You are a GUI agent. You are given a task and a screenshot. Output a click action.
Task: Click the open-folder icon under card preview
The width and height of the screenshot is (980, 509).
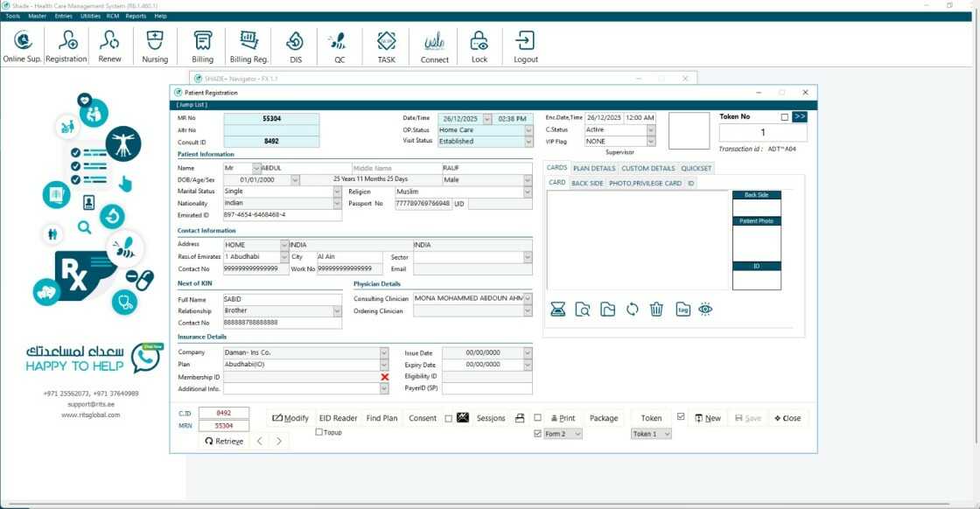pos(607,309)
